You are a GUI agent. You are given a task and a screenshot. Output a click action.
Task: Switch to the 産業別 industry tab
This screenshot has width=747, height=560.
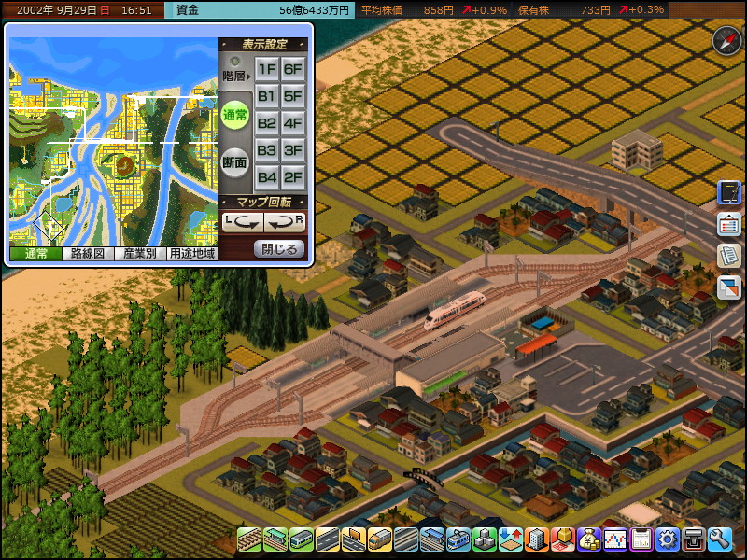pos(139,253)
